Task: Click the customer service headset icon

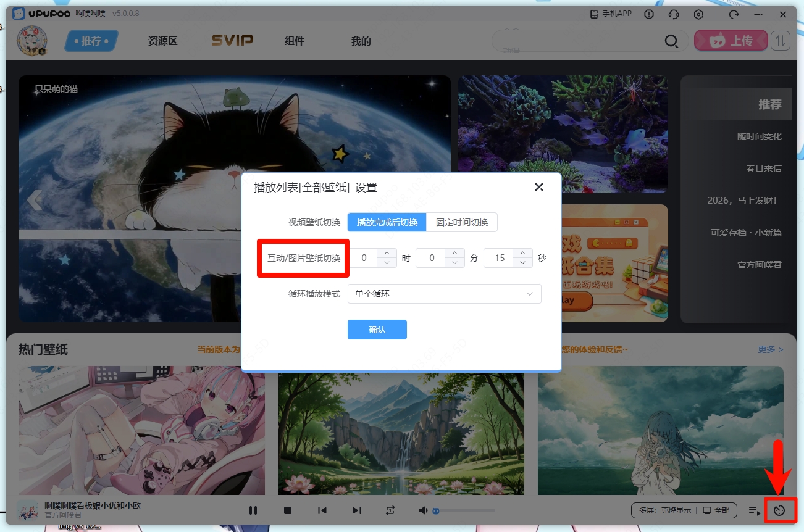Action: [674, 14]
